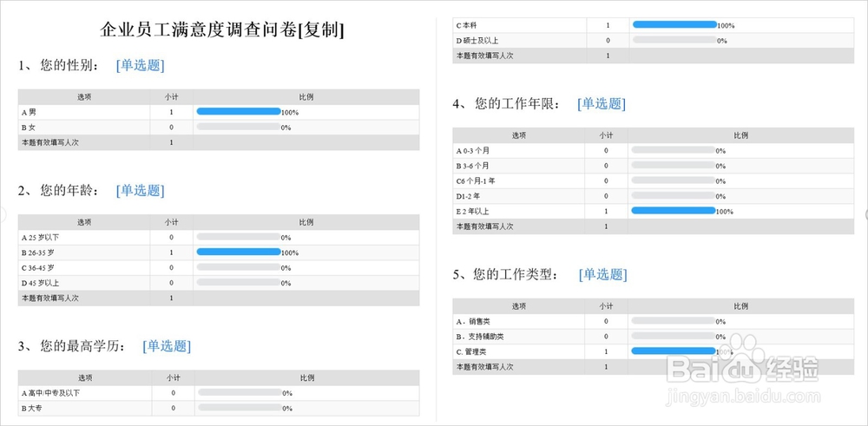Click the 100% bar for B 26-35岁

point(239,252)
